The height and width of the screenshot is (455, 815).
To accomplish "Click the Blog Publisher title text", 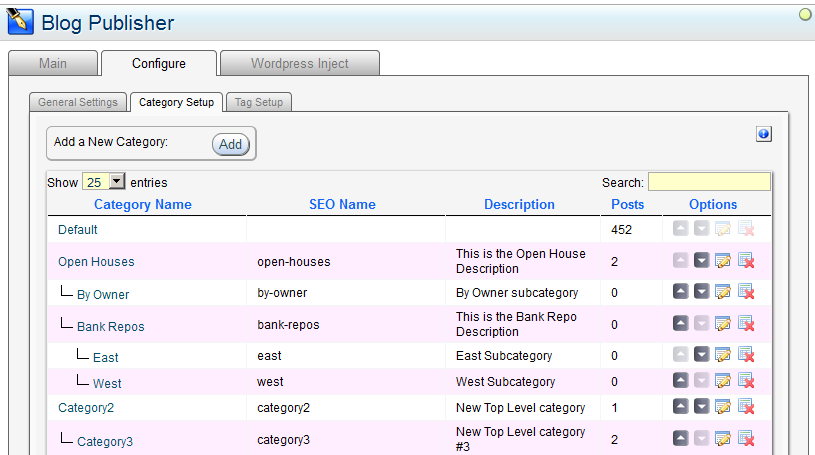I will 108,23.
